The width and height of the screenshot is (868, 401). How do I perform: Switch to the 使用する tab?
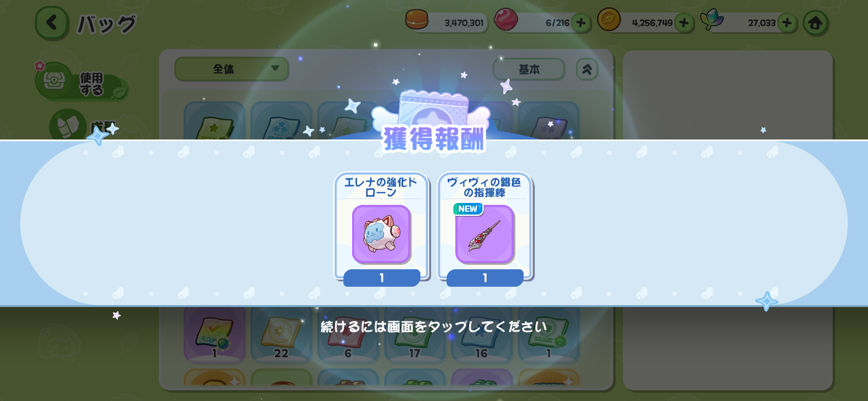[81, 82]
